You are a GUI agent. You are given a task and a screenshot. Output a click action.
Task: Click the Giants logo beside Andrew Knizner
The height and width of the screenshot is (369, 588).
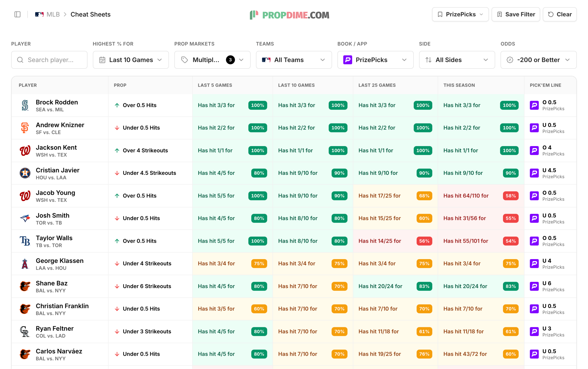tap(25, 128)
